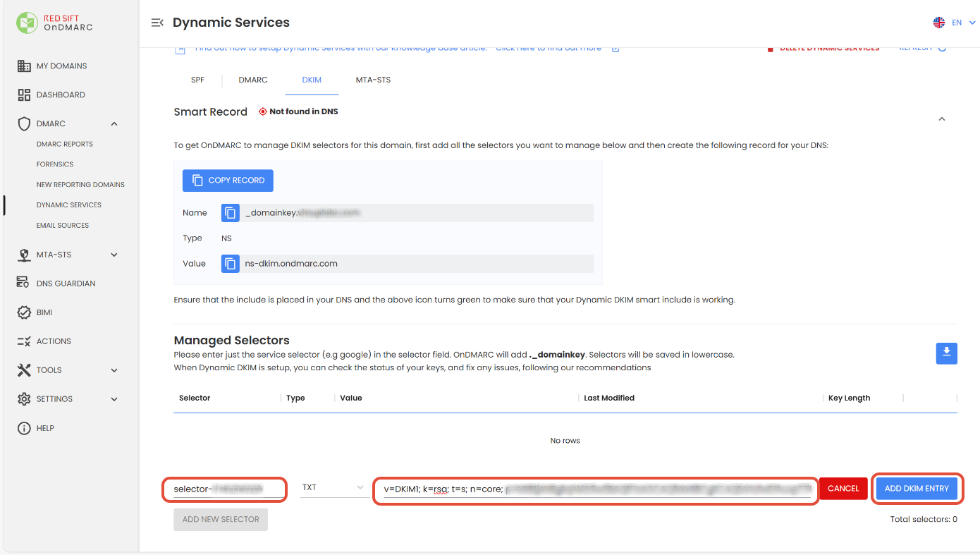980x555 pixels.
Task: Open the knowledge base article link
Action: pyautogui.click(x=549, y=48)
